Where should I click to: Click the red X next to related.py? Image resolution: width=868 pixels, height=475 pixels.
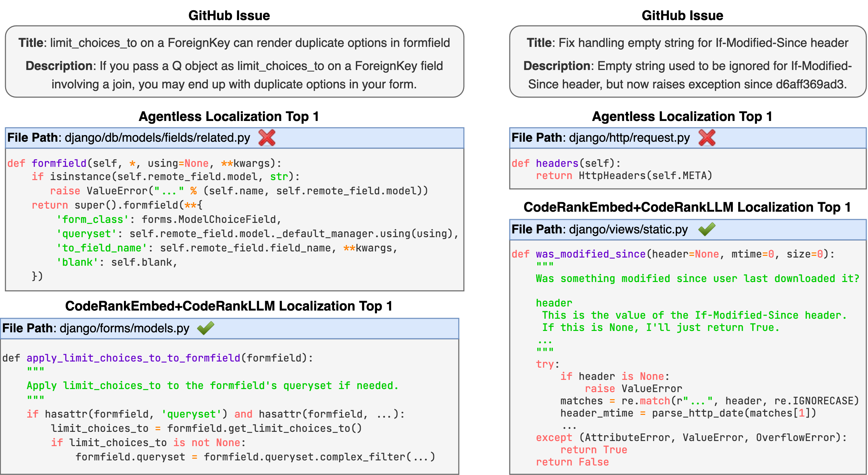267,138
